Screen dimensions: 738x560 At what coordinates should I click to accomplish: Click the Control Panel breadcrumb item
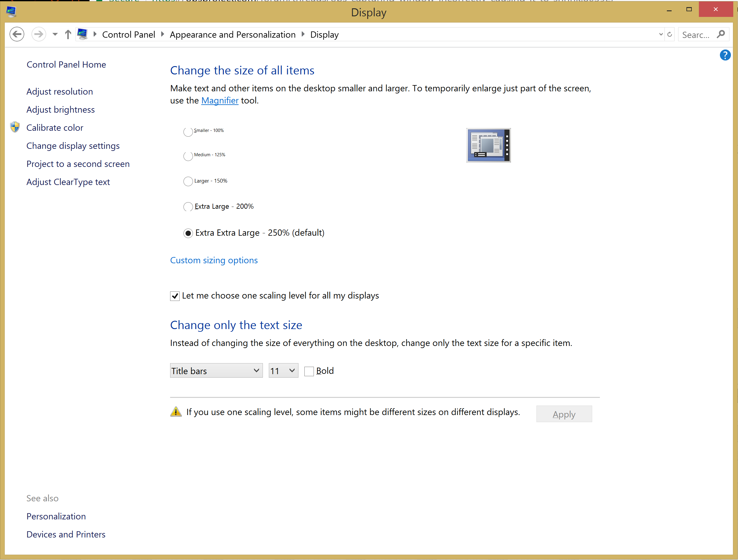click(x=128, y=35)
